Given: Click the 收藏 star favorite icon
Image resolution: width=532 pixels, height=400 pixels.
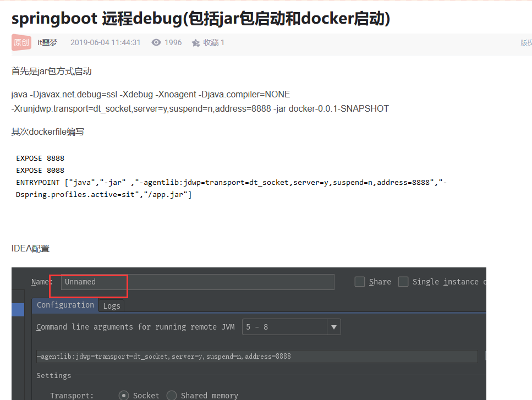Looking at the screenshot, I should (x=195, y=43).
